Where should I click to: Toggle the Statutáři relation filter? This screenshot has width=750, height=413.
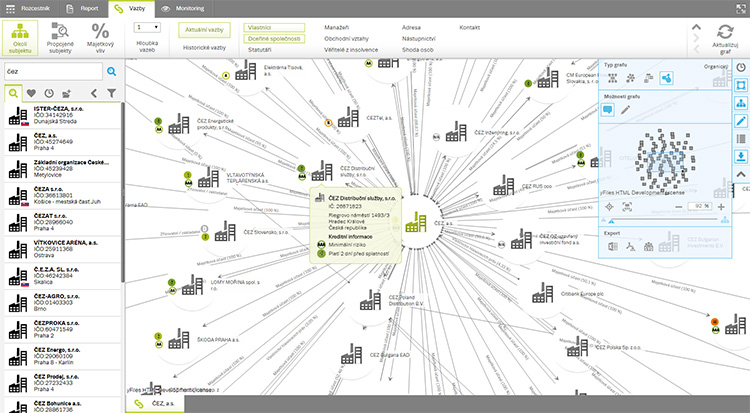click(x=260, y=50)
